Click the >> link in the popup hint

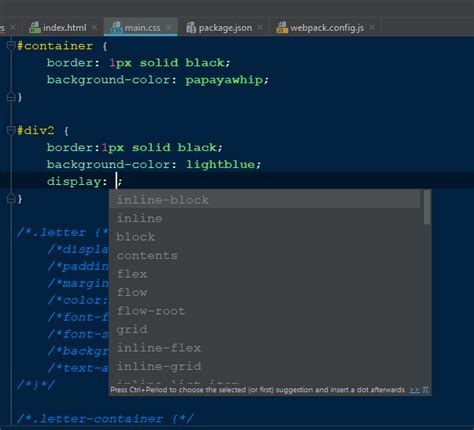[x=414, y=390]
